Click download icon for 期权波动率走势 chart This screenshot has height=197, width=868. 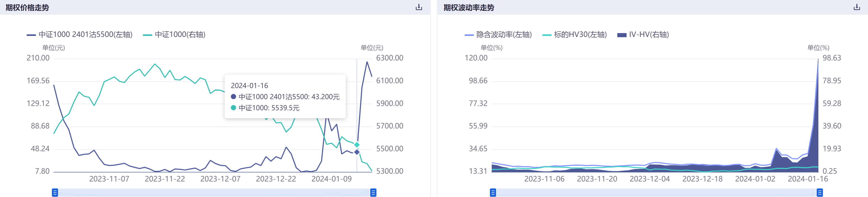(x=857, y=7)
